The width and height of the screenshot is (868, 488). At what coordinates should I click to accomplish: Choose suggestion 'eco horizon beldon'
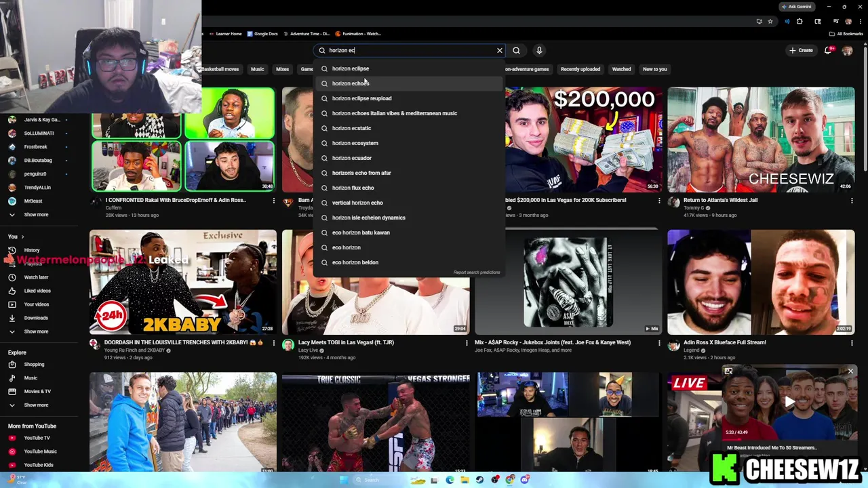coord(410,262)
